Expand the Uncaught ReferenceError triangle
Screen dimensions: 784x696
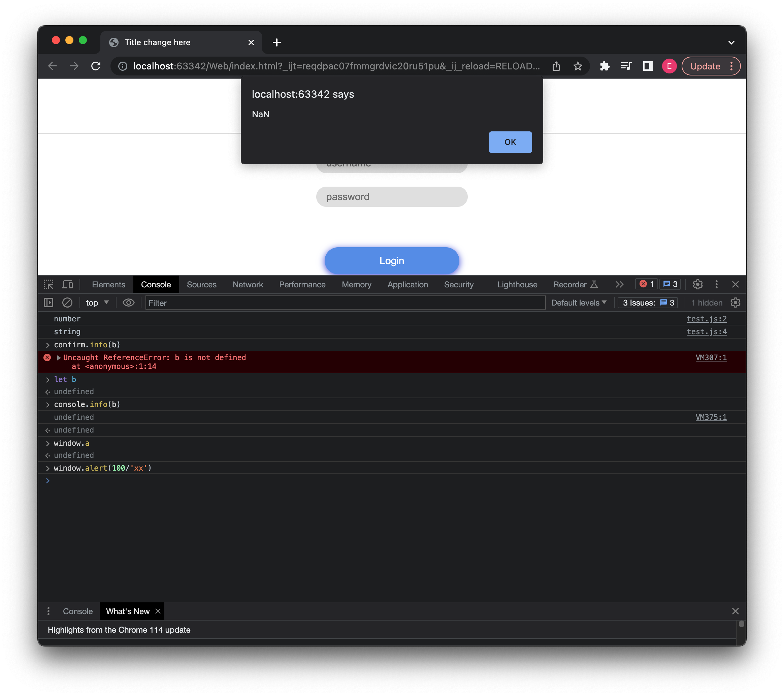click(x=59, y=357)
